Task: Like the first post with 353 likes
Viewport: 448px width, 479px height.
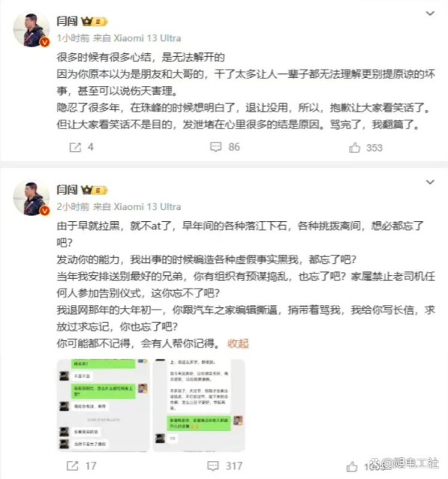Action: click(355, 147)
